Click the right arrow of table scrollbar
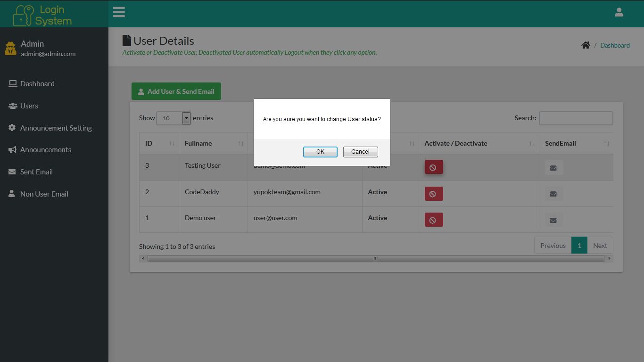The image size is (644, 362). [609, 258]
